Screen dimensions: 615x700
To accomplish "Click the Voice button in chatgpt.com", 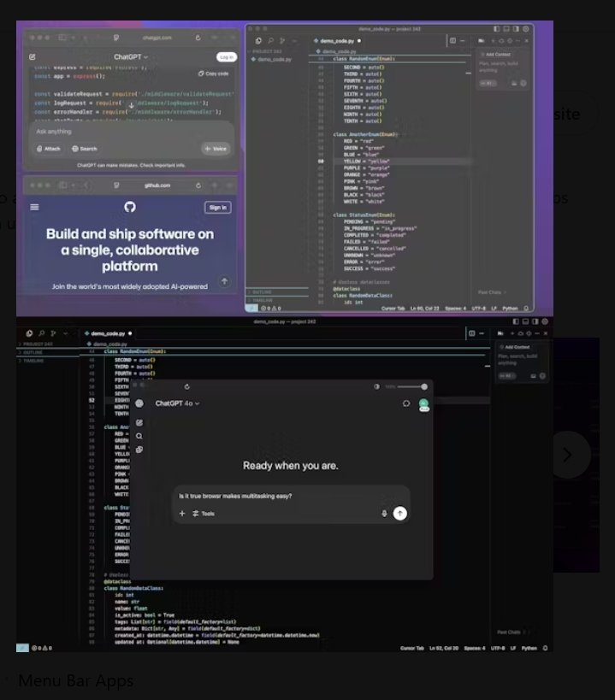I will 216,149.
